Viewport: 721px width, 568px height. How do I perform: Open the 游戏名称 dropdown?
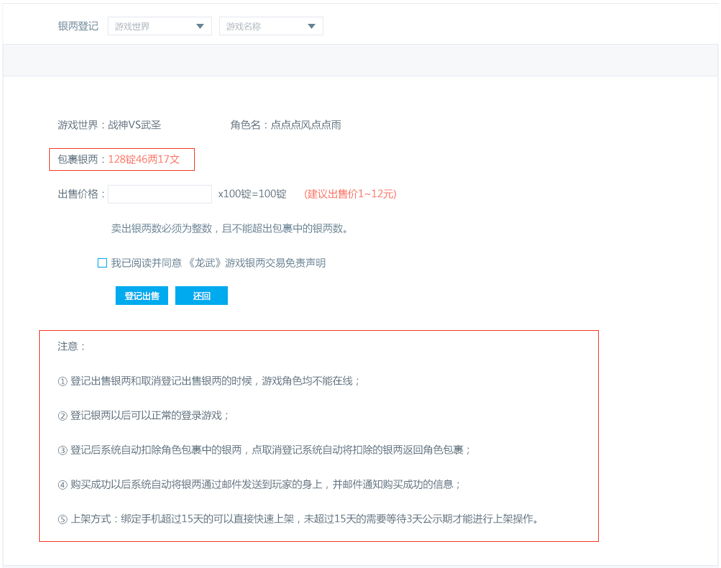click(271, 26)
